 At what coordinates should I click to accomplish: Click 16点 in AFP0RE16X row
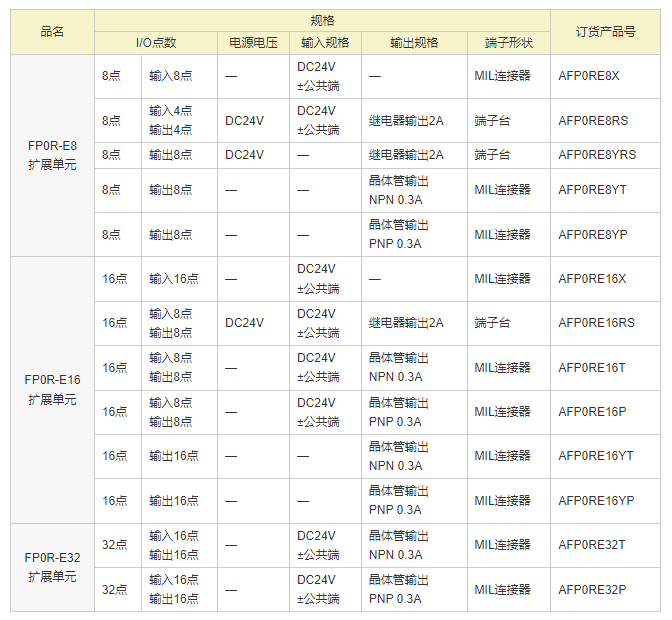point(115,279)
